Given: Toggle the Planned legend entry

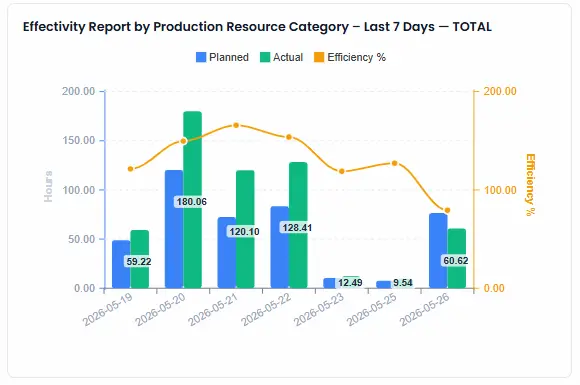Looking at the screenshot, I should 222,57.
